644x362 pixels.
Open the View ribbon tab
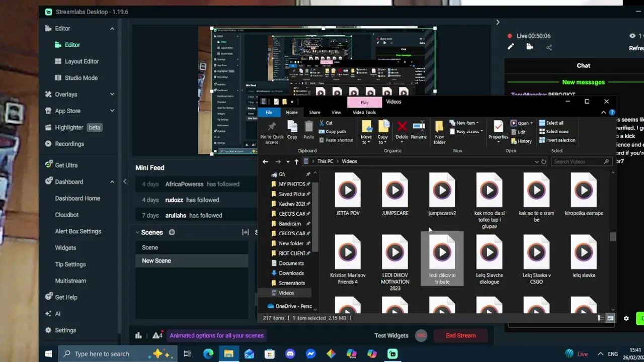pyautogui.click(x=336, y=112)
